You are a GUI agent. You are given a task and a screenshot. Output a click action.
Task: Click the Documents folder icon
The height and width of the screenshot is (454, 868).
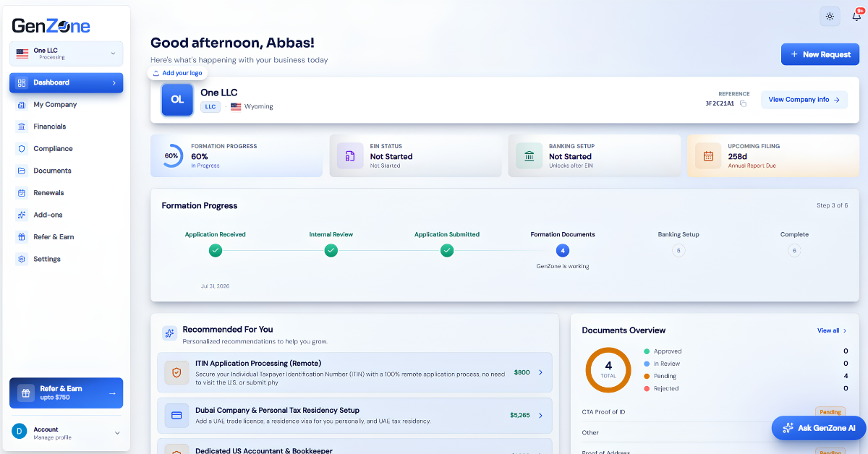tap(22, 171)
